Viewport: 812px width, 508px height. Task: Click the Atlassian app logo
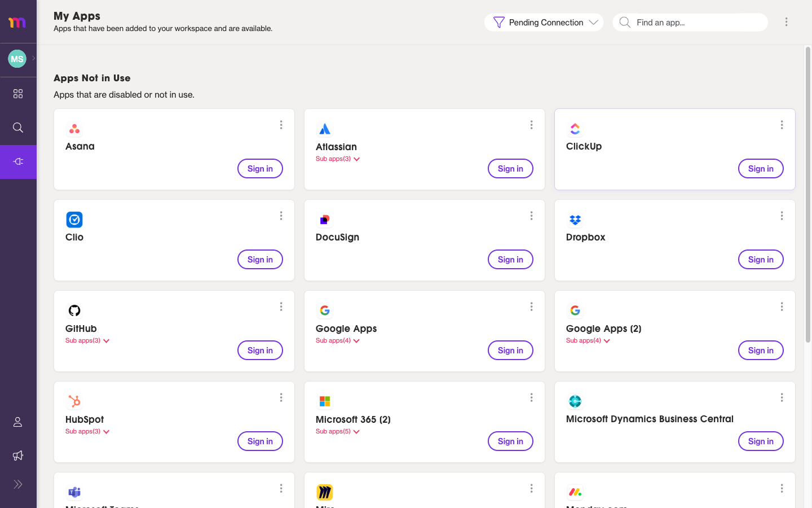325,129
